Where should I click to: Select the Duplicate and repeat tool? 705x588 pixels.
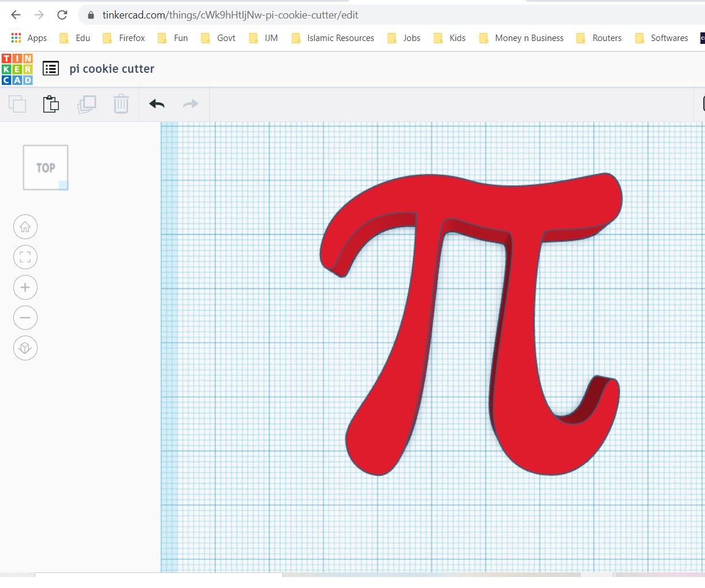pyautogui.click(x=87, y=104)
